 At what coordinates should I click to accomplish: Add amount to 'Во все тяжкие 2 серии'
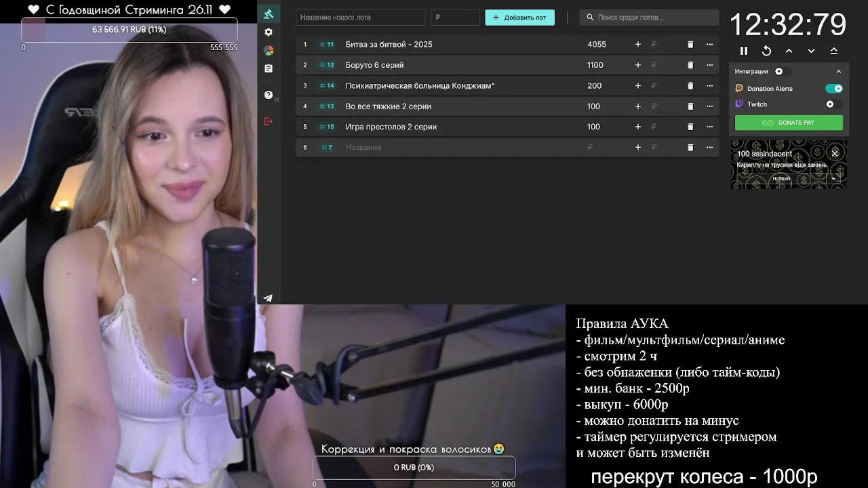(637, 106)
